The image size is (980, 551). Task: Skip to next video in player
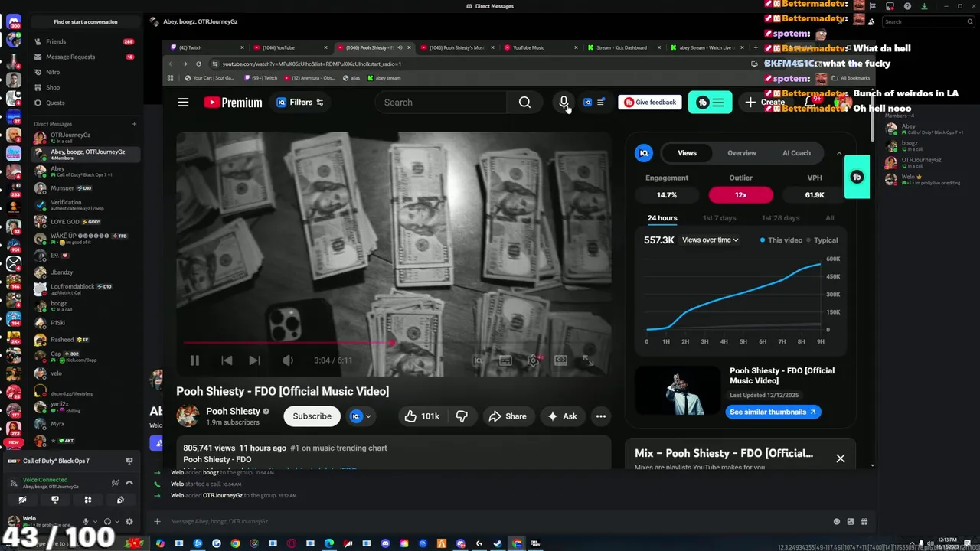point(254,360)
